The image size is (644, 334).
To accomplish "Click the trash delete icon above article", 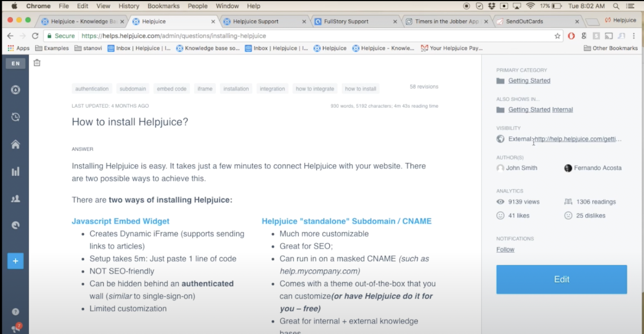I will pos(37,63).
